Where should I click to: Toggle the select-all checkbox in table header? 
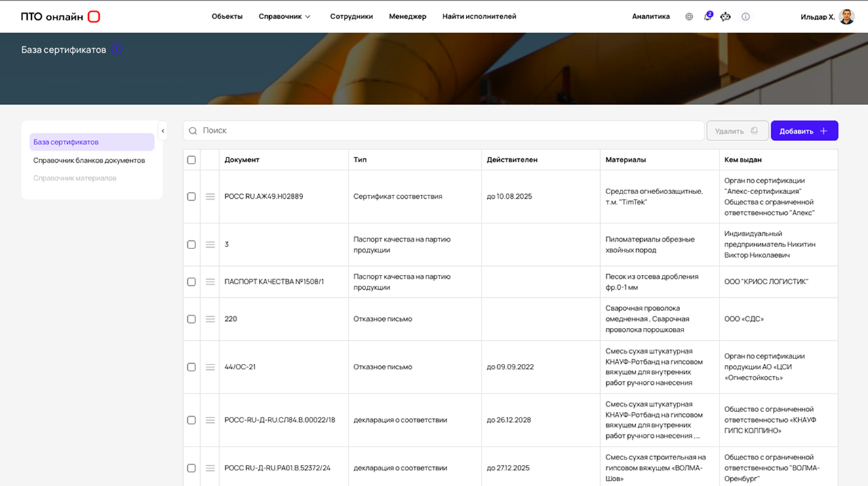coord(191,160)
